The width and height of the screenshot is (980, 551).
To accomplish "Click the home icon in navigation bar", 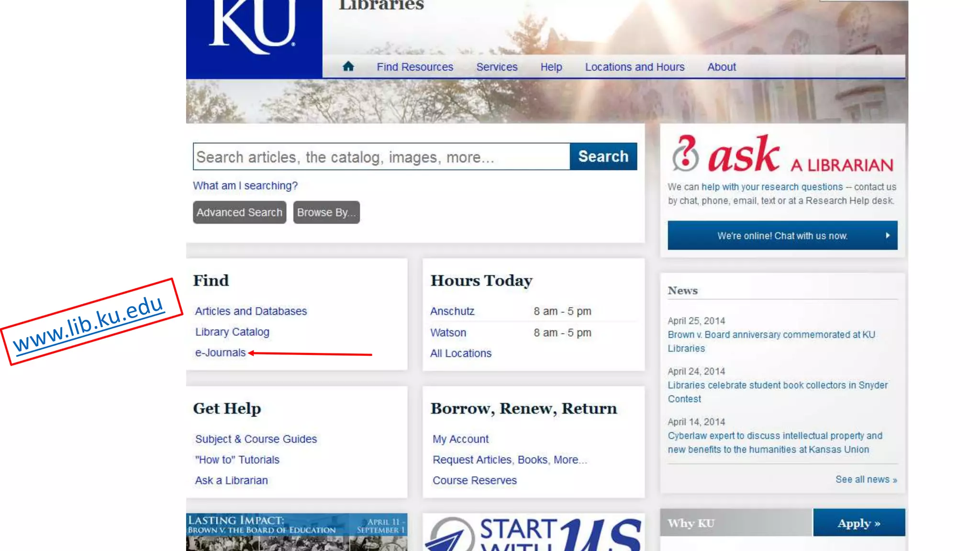I will pyautogui.click(x=348, y=66).
